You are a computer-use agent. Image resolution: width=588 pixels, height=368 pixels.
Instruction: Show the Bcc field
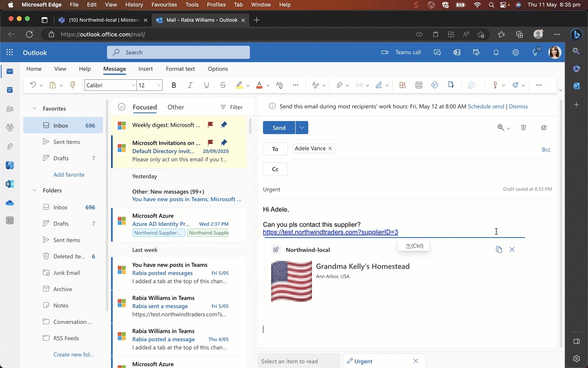click(546, 150)
